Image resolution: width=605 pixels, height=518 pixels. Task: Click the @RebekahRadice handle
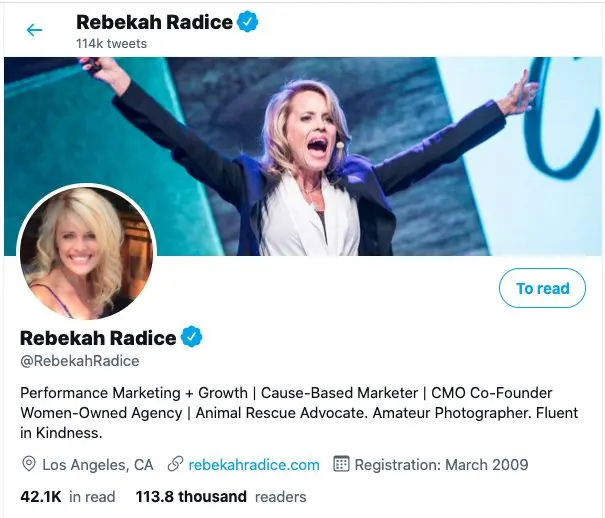point(80,360)
